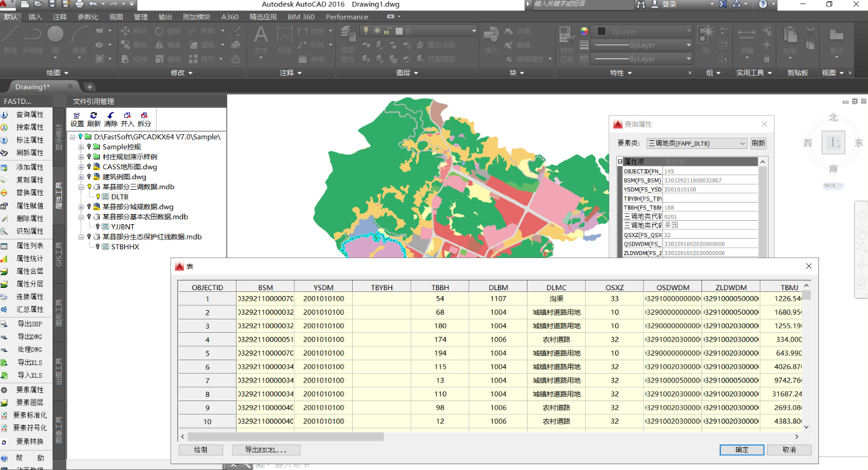The width and height of the screenshot is (868, 470).
Task: Expand the Sample控规 folder node
Action: (81, 147)
